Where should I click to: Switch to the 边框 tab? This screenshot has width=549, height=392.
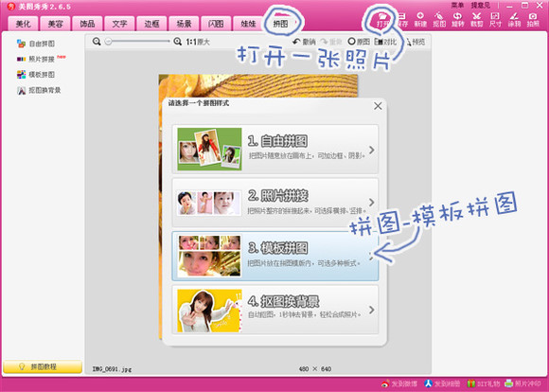coord(151,24)
